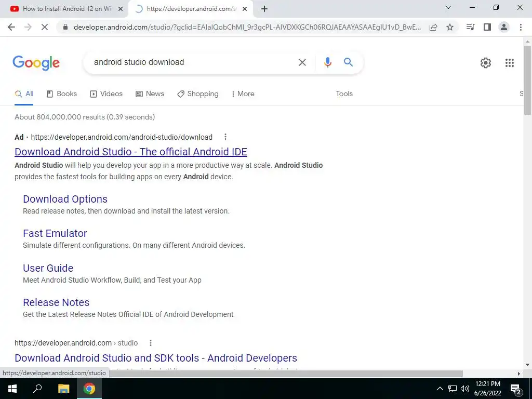Screen dimensions: 532x399
Task: Open Download Android Studio official IDE ad link
Action: click(x=131, y=152)
